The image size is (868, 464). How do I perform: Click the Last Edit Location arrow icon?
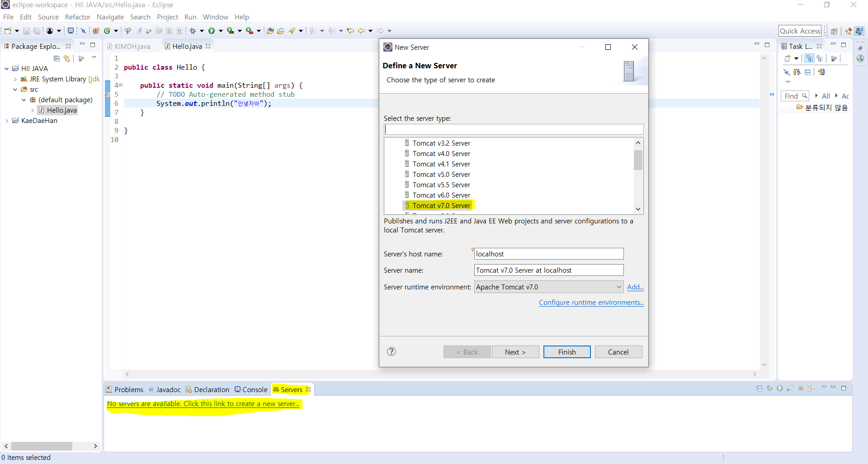[x=350, y=31]
